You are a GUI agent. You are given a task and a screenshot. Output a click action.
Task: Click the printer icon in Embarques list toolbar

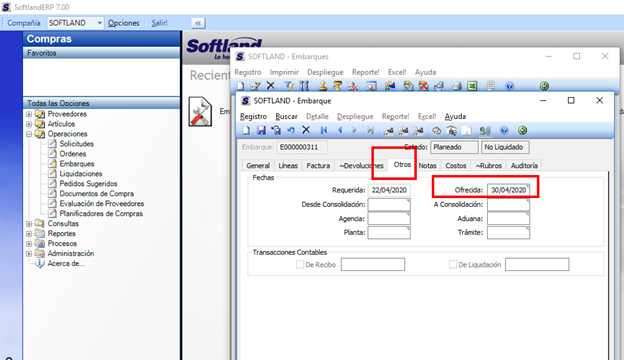click(x=456, y=86)
